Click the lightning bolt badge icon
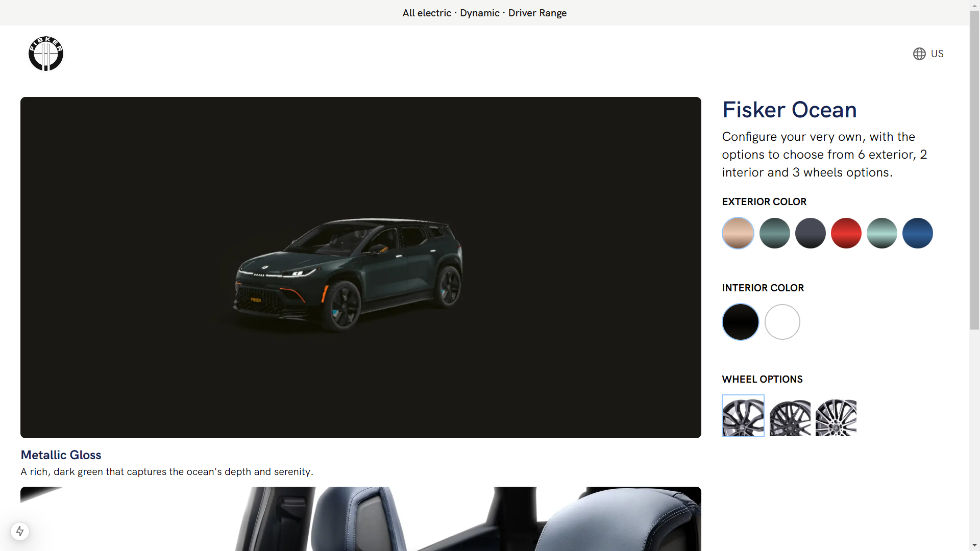Image resolution: width=980 pixels, height=551 pixels. [20, 531]
